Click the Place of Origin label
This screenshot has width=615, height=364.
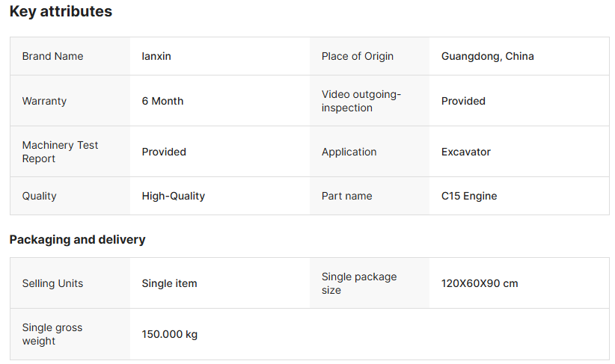coord(357,56)
